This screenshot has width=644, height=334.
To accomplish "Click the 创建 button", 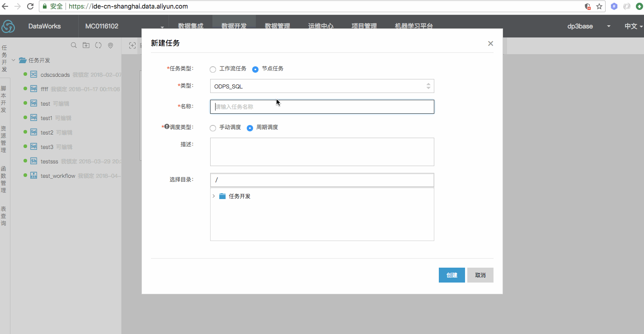I will point(452,275).
